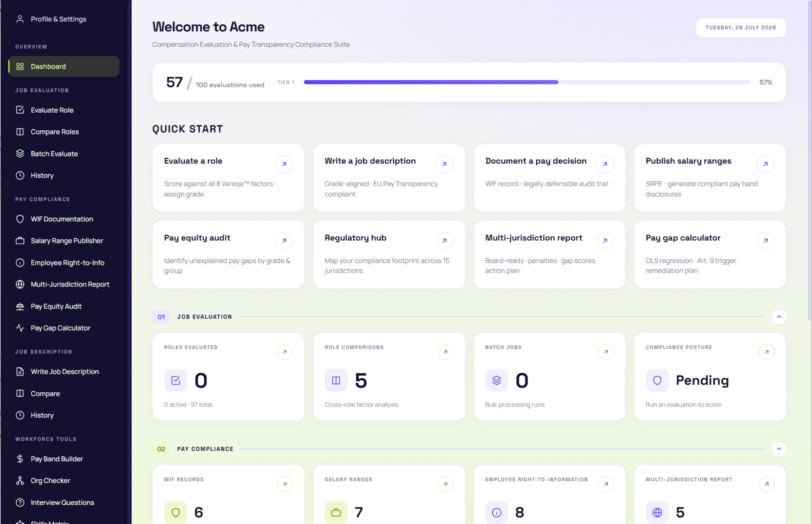Click the Regulatory hub card title
The height and width of the screenshot is (524, 812).
(x=355, y=238)
